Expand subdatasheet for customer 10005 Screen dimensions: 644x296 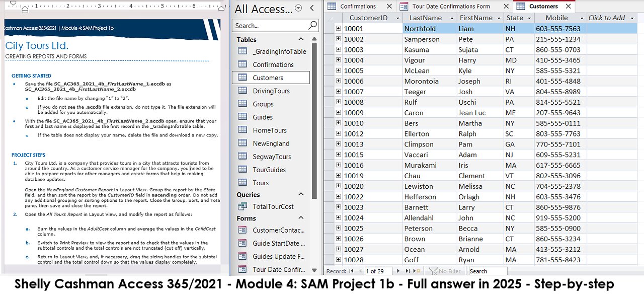click(x=339, y=71)
